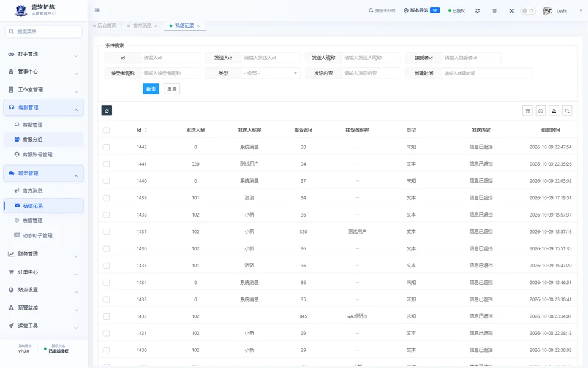The image size is (588, 368).
Task: Open 客服管理 submenu item
Action: click(x=43, y=125)
